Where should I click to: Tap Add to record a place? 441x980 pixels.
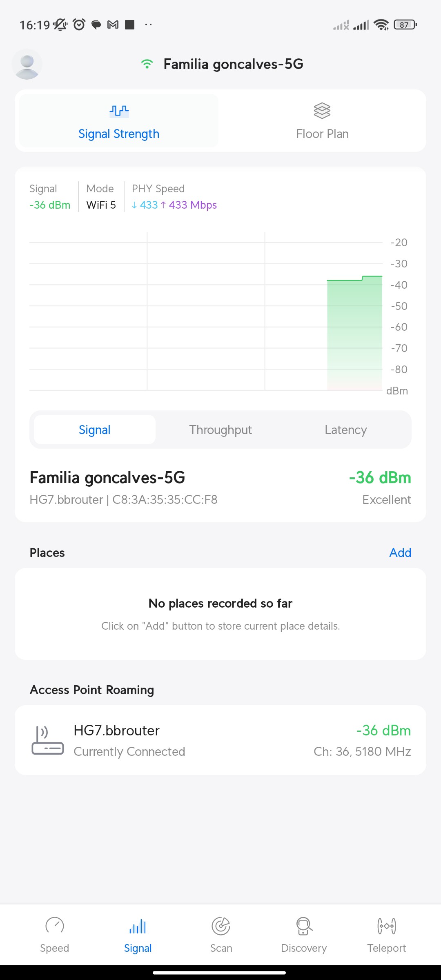400,552
